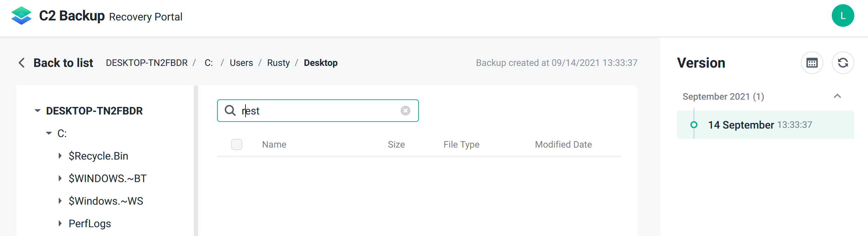Expand the $Recycle.Bin folder

[60, 156]
